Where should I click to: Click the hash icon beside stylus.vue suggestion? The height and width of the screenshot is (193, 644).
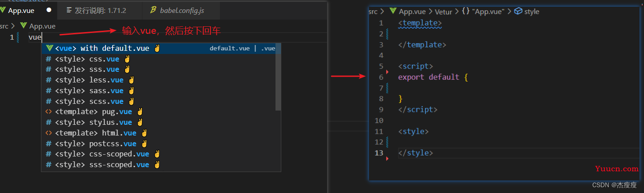pyautogui.click(x=49, y=122)
